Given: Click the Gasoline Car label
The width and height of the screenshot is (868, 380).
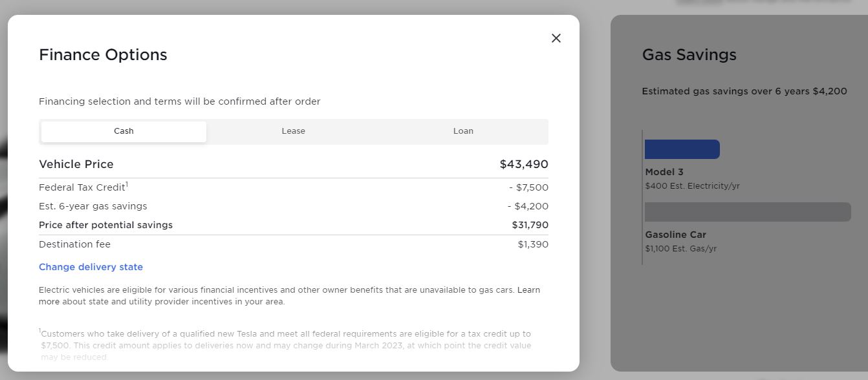Looking at the screenshot, I should pyautogui.click(x=675, y=235).
